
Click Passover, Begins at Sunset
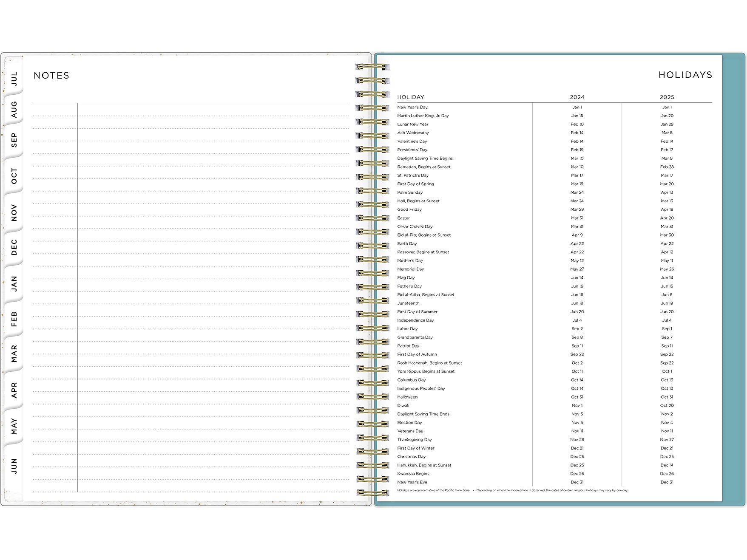[423, 252]
